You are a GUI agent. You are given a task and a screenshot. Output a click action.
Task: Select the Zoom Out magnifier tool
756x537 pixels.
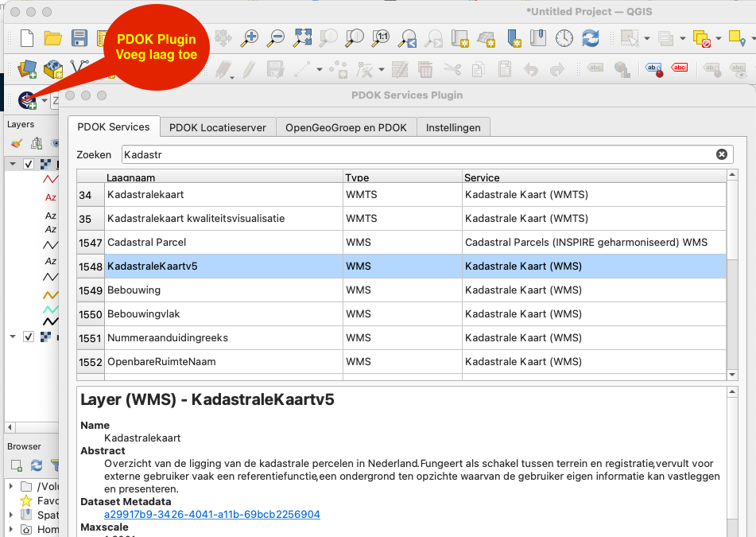pos(277,38)
